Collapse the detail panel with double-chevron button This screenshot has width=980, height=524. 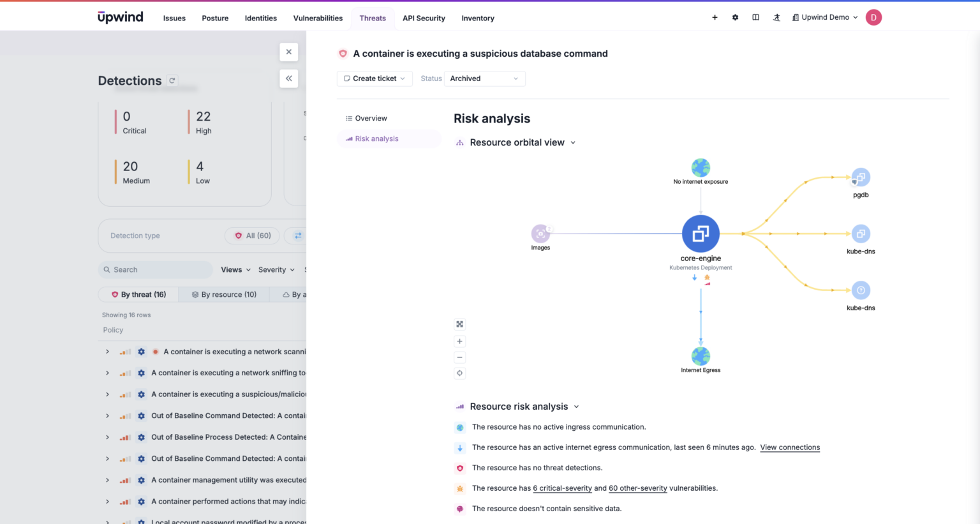(289, 79)
